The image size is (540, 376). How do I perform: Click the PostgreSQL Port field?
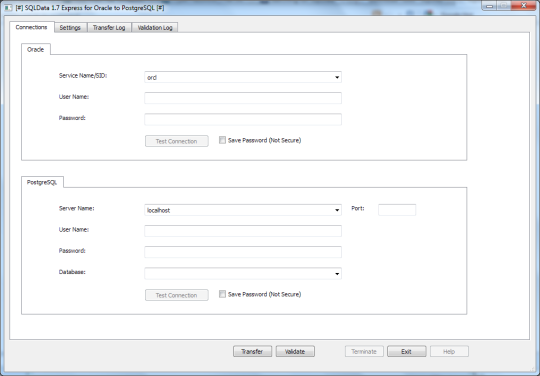(397, 210)
